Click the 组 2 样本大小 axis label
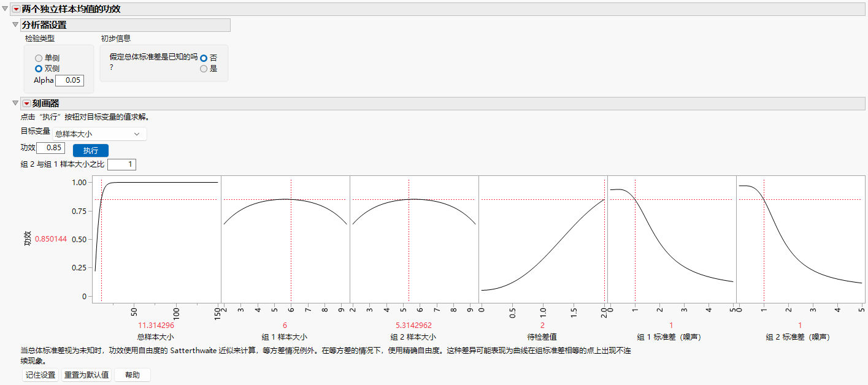Screen dimensions: 868x385 pos(413,337)
